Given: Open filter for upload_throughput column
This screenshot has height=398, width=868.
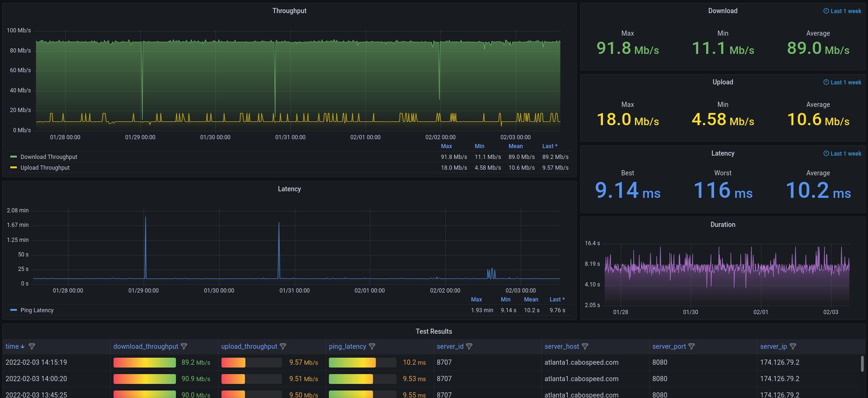Looking at the screenshot, I should click(283, 346).
